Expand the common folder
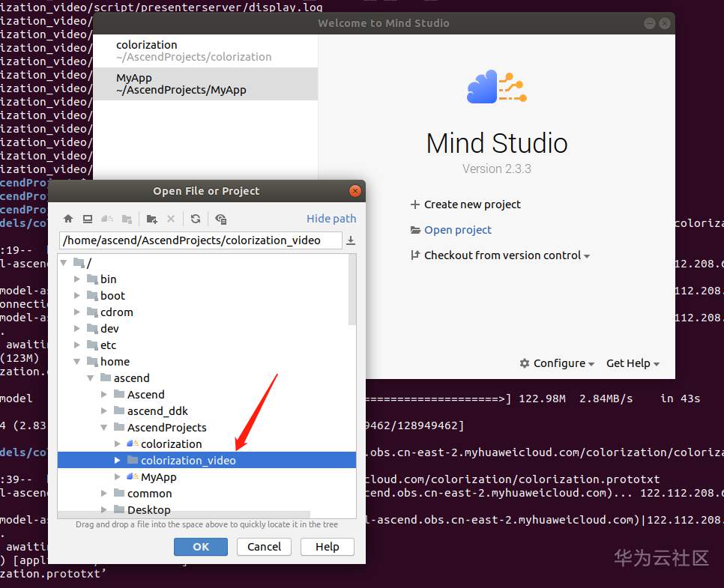The image size is (724, 588). pyautogui.click(x=104, y=494)
